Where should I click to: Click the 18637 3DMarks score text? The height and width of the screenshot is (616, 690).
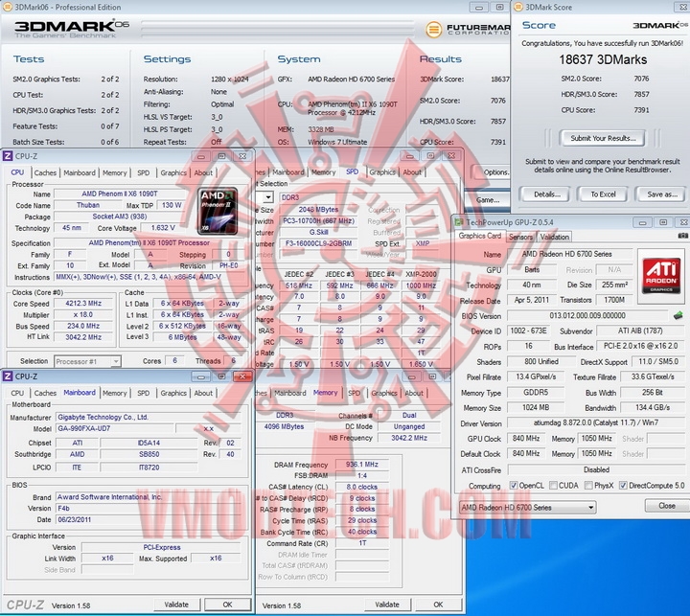tap(603, 59)
